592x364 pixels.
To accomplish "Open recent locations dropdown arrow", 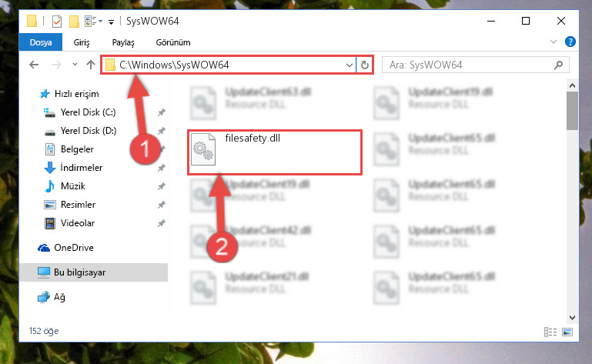I will pos(75,65).
